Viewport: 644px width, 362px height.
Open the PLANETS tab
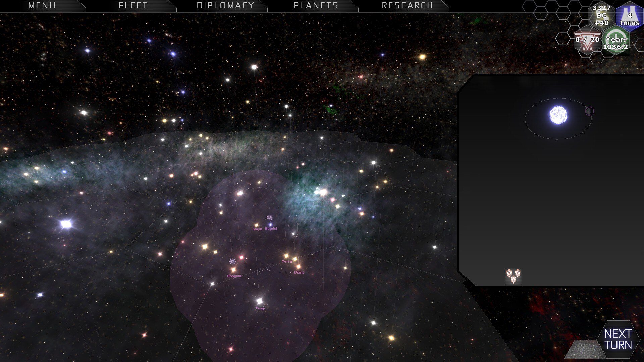[x=316, y=6]
